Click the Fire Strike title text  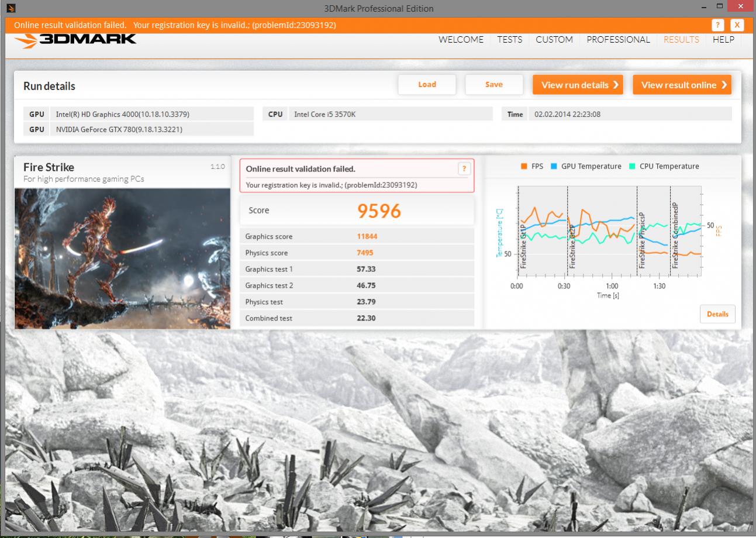tap(49, 167)
